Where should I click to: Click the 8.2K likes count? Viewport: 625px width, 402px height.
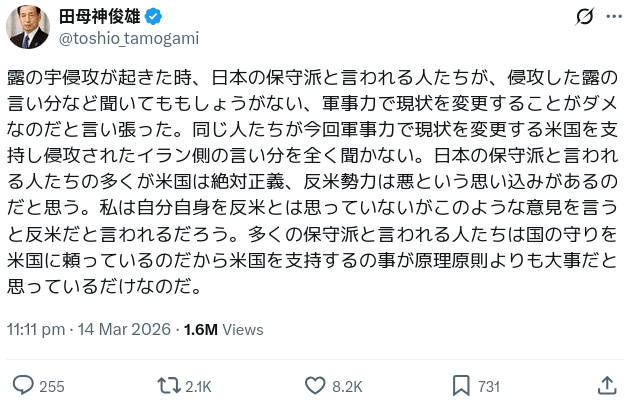(347, 386)
